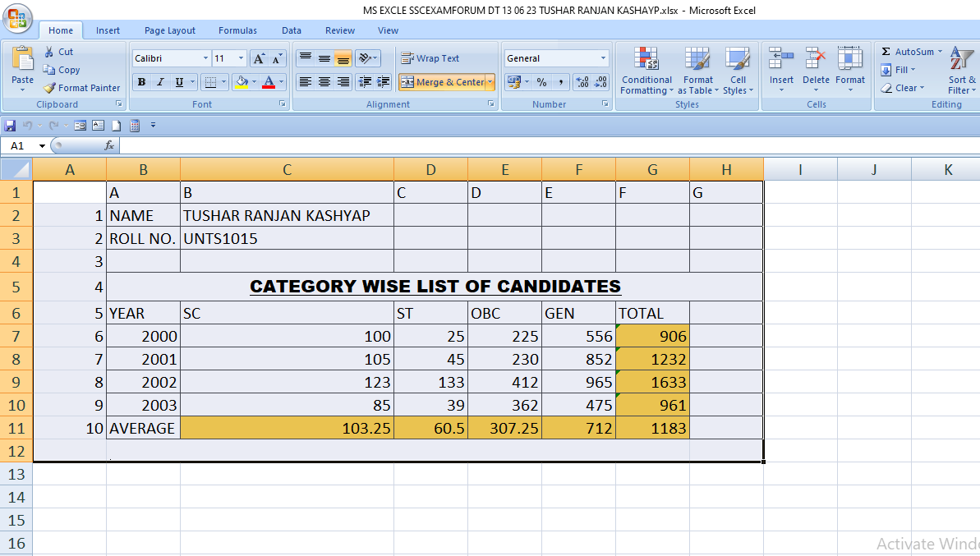The height and width of the screenshot is (556, 980).
Task: Click the insert function fx icon
Action: pyautogui.click(x=109, y=145)
